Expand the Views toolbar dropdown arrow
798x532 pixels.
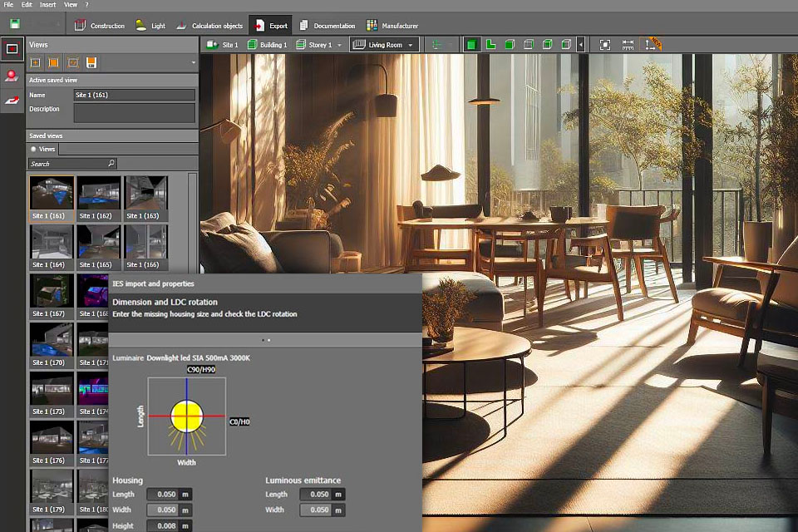click(x=194, y=62)
